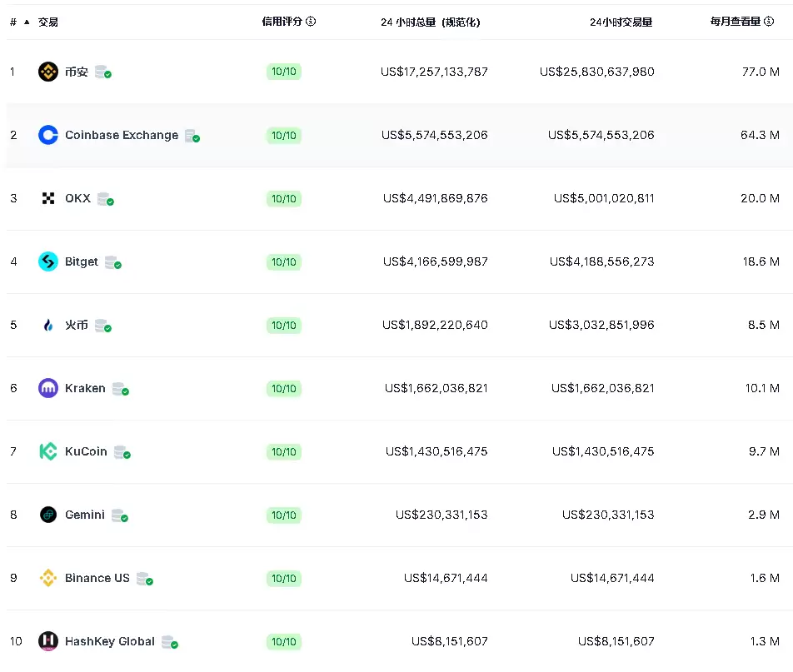Open the 火币 exchange name link
793x672 pixels.
click(x=76, y=325)
